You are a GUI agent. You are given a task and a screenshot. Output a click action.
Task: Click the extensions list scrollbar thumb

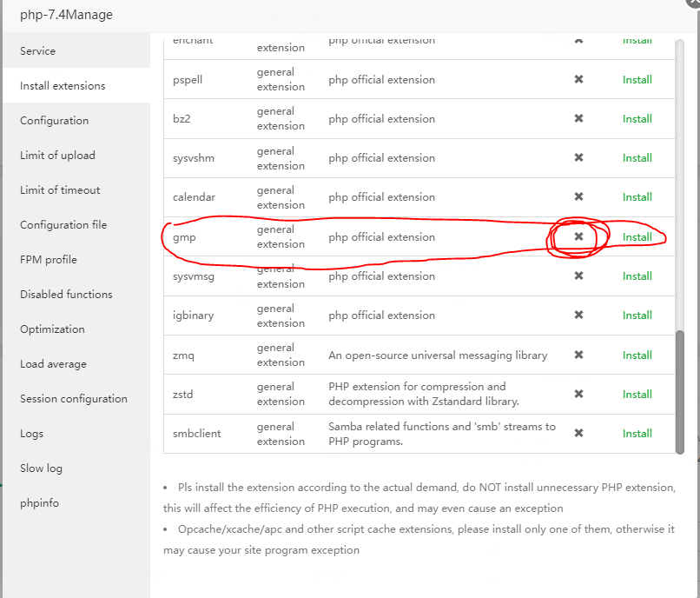(680, 391)
